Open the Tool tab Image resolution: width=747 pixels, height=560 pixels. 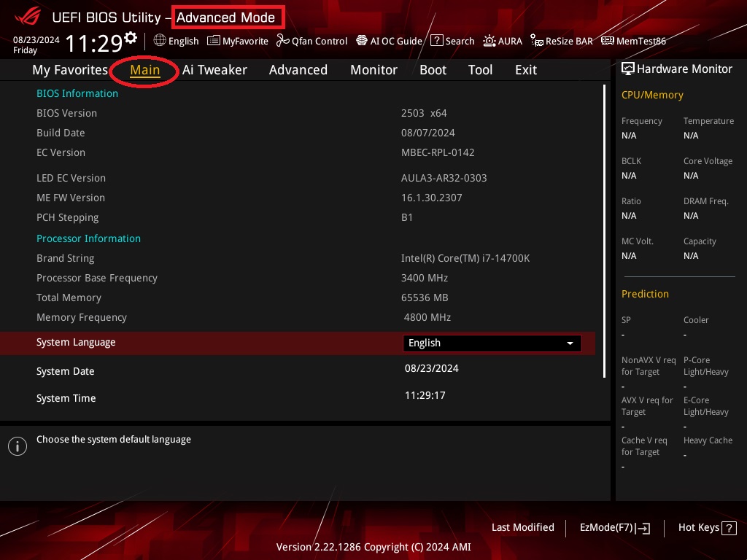(x=480, y=70)
